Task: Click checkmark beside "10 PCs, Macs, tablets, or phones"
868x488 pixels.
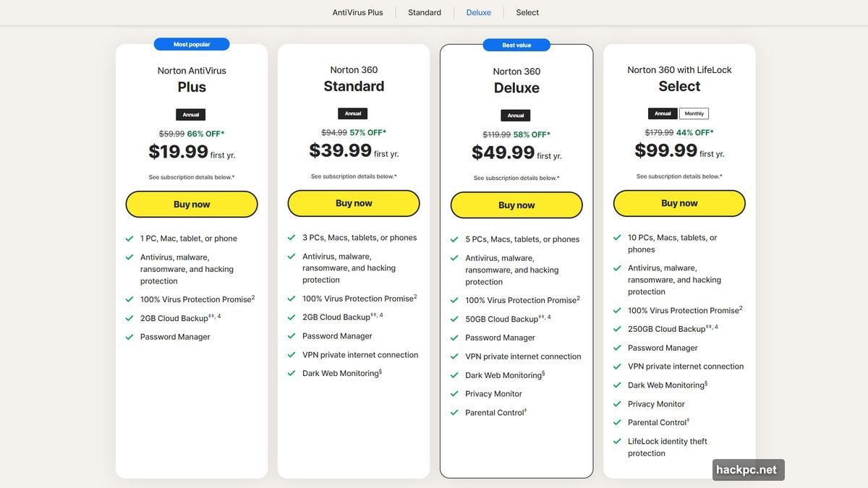Action: point(616,236)
